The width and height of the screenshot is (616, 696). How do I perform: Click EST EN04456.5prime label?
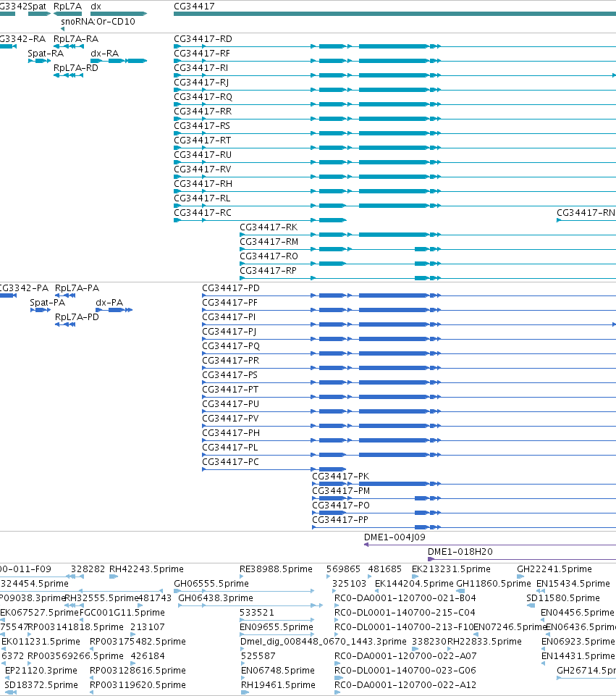tap(578, 613)
